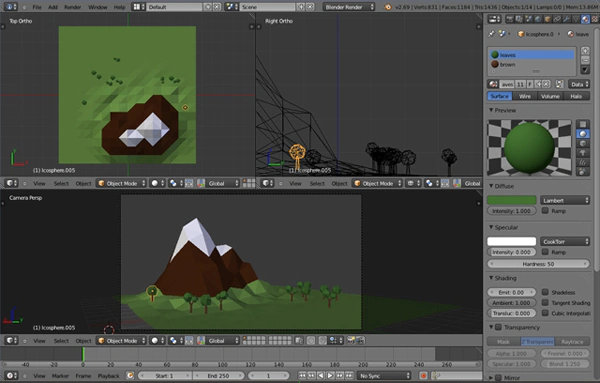Click OpenGL render image icon in camera view
This screenshot has width=600, height=383.
pyautogui.click(x=351, y=340)
